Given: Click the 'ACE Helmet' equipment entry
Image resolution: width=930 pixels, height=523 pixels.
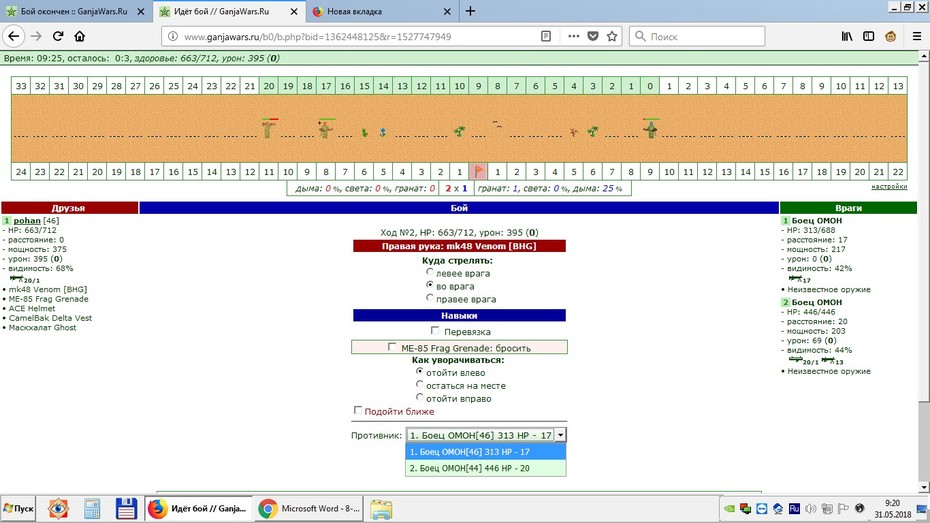Looking at the screenshot, I should click(x=31, y=308).
